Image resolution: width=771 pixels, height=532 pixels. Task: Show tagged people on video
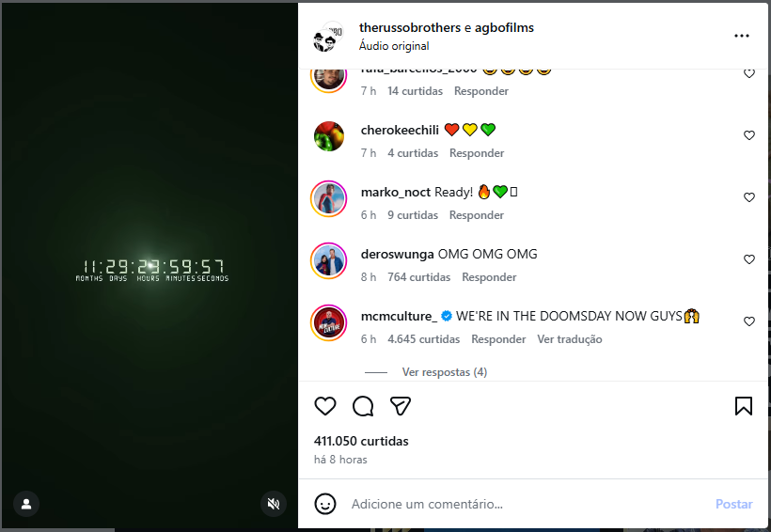point(26,504)
